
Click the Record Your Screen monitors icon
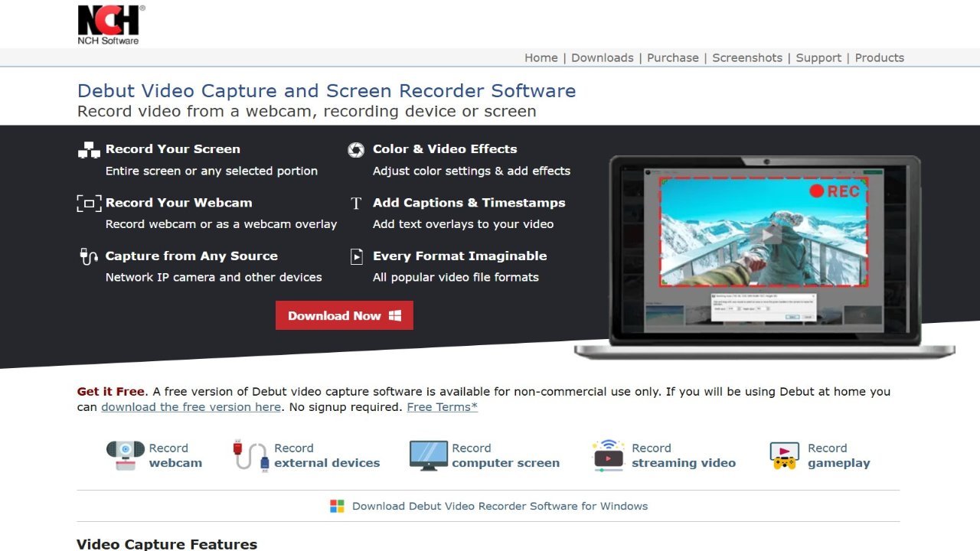pos(89,150)
